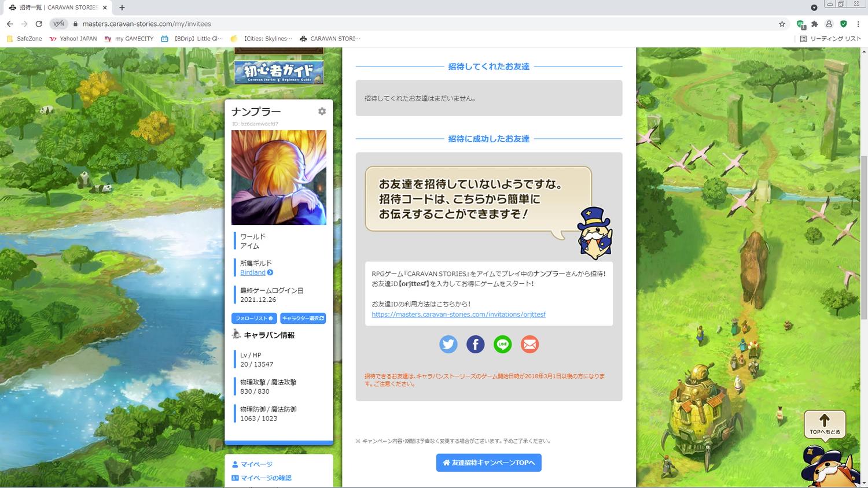The image size is (868, 488).
Task: Click the TOPへもどる arrow button
Action: point(825,424)
